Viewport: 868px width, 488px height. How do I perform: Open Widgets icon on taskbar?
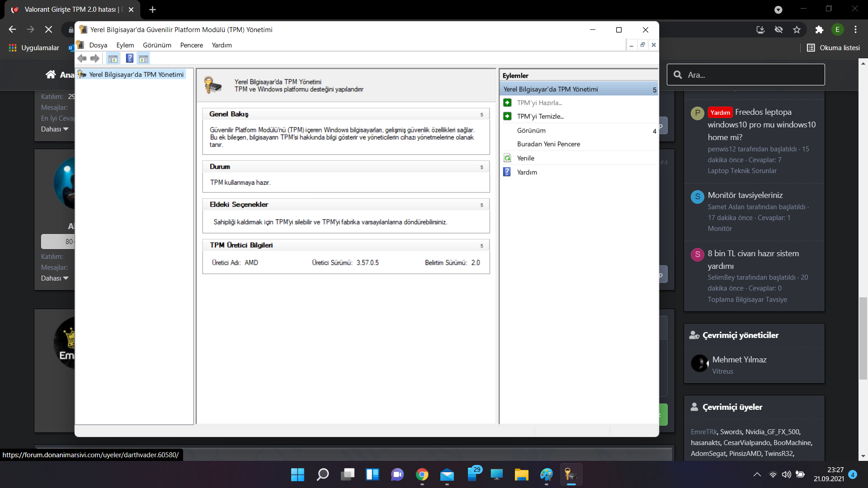tap(373, 474)
